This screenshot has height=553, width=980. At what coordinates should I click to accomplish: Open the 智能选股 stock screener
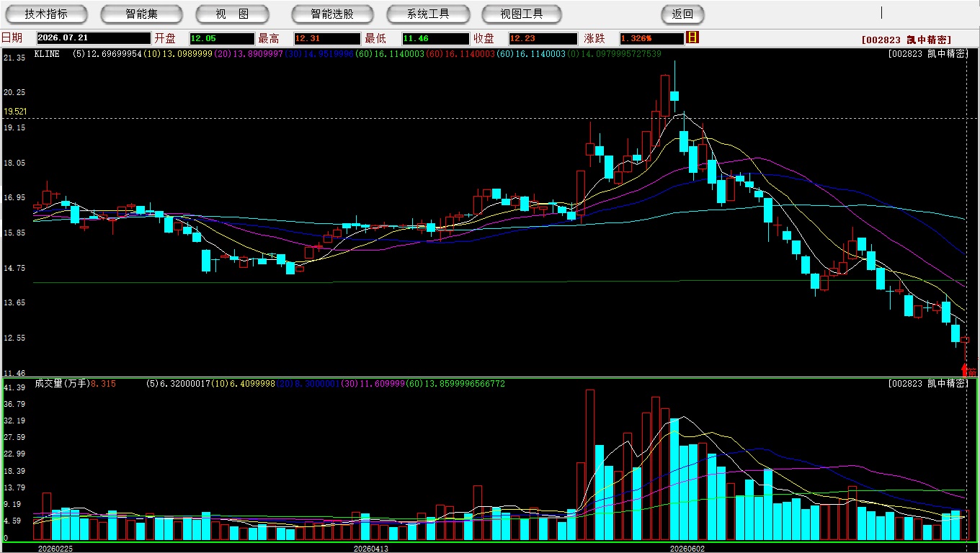pyautogui.click(x=332, y=14)
